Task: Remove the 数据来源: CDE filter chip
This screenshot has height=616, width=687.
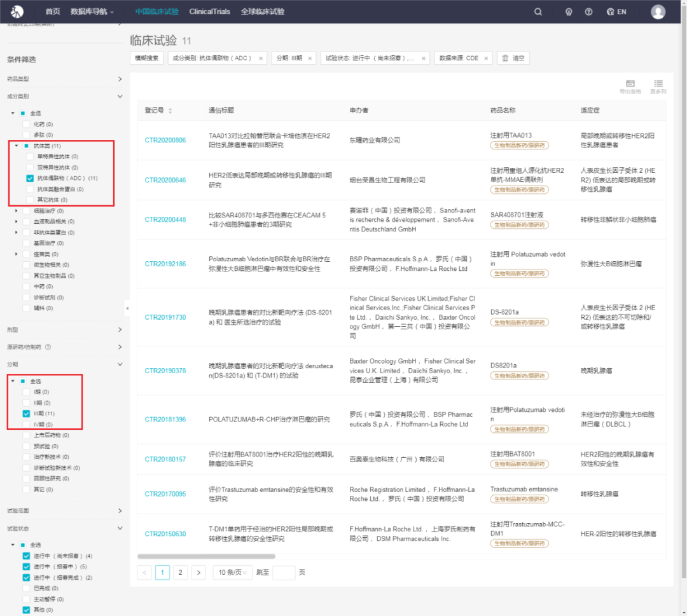Action: click(486, 58)
